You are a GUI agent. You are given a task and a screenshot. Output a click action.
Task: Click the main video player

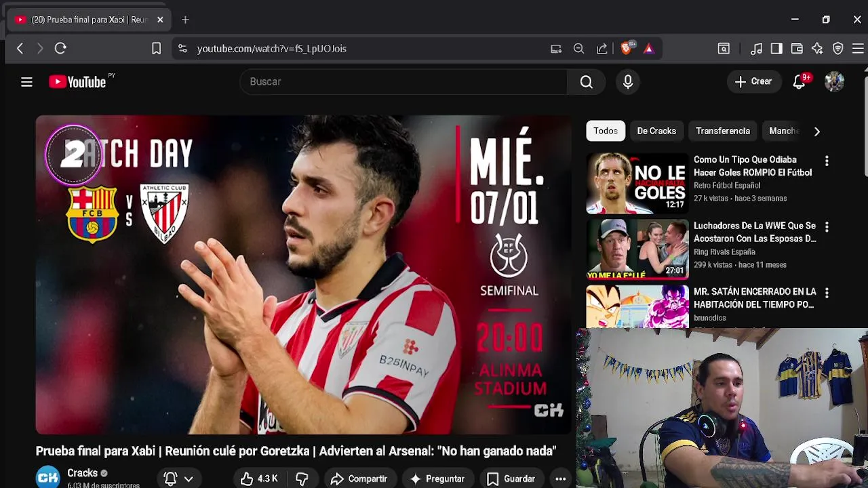tap(304, 274)
